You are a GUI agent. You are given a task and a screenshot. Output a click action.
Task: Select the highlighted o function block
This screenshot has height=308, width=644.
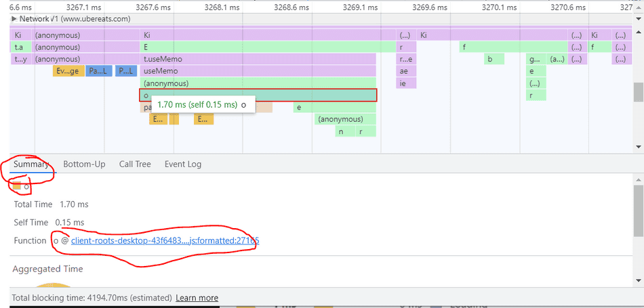258,95
